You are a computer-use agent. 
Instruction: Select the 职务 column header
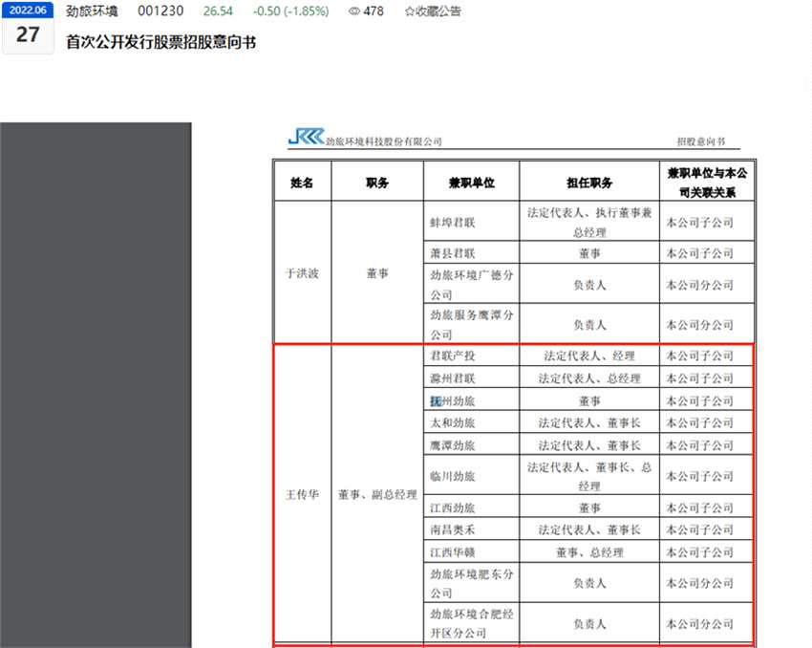[377, 183]
